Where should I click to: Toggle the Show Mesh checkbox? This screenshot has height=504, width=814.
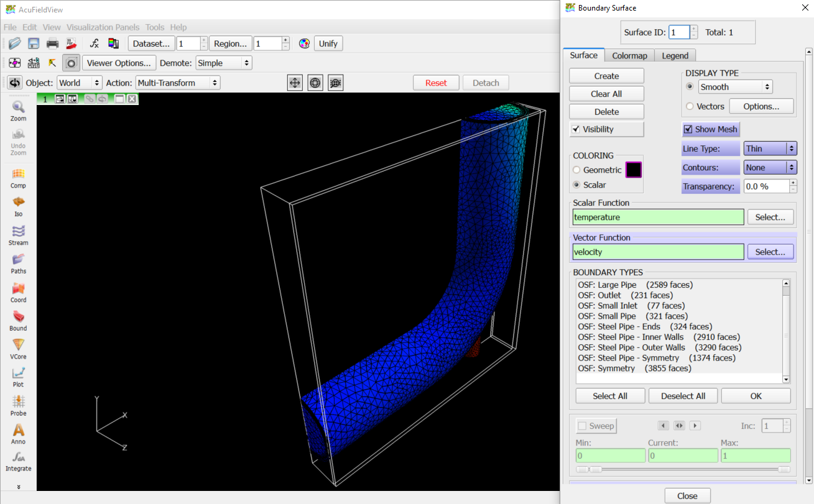click(x=688, y=129)
